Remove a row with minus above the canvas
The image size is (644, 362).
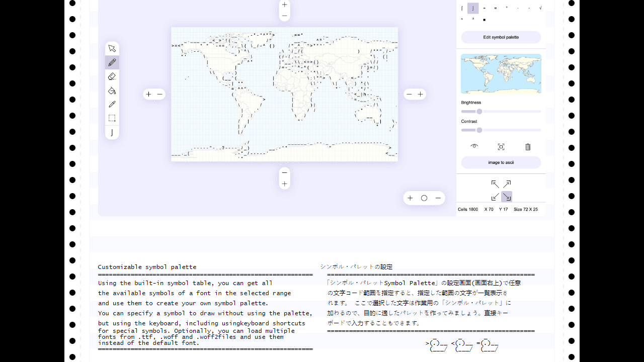coord(285,16)
